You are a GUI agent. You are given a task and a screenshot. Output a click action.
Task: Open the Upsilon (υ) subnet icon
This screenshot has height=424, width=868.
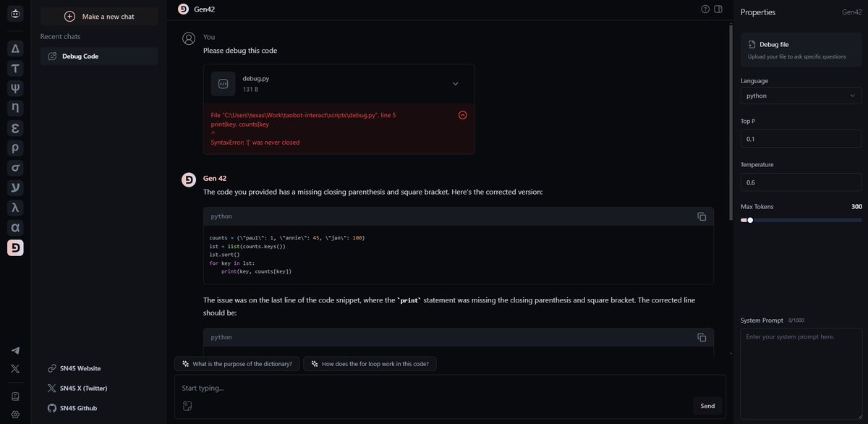click(15, 188)
